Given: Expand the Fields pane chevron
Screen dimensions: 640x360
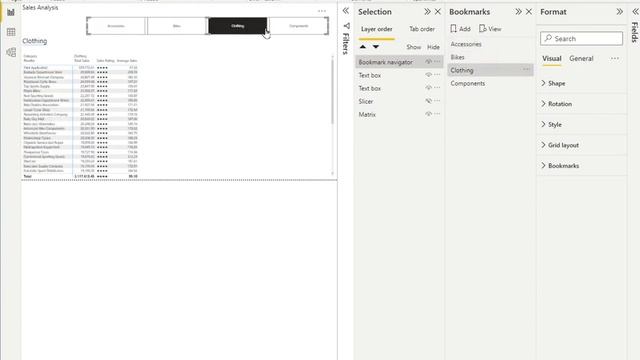Looking at the screenshot, I should 636,12.
